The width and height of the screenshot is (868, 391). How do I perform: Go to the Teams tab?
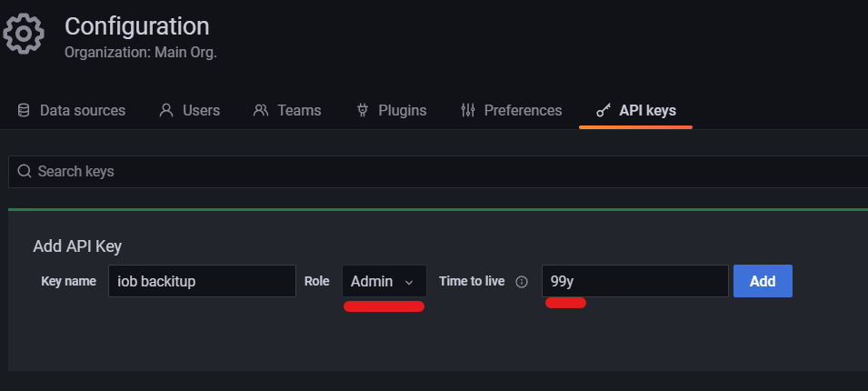[299, 111]
